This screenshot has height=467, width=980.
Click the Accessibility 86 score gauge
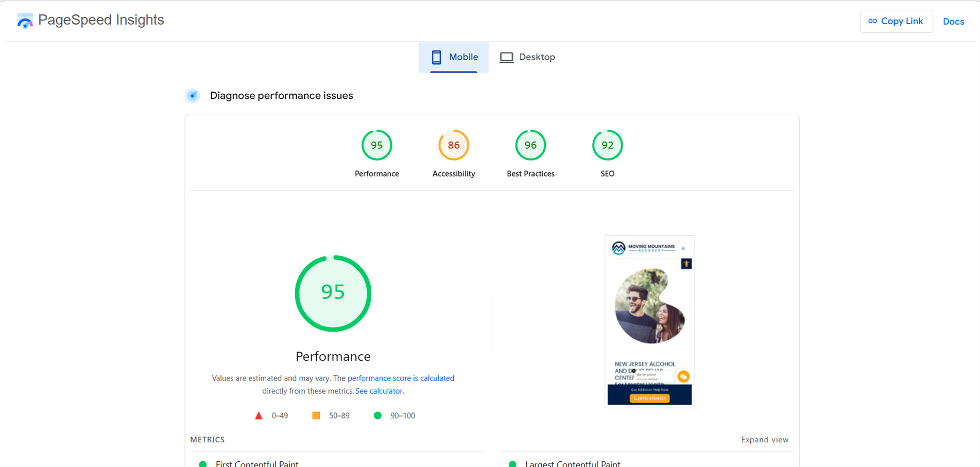tap(453, 146)
